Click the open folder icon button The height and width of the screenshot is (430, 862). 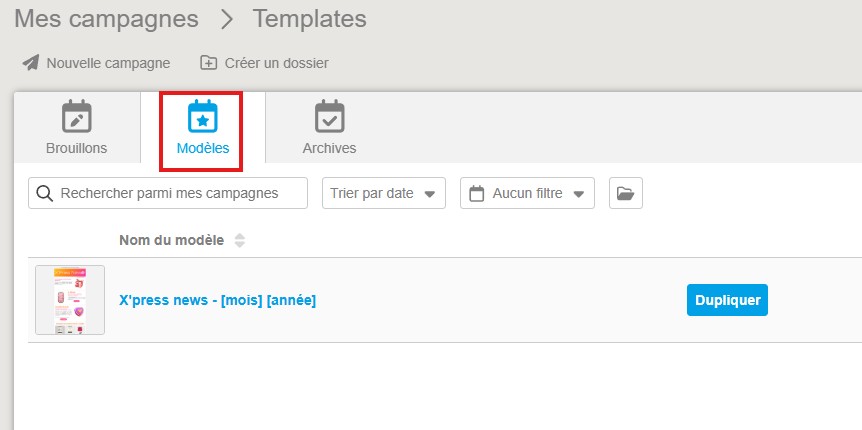tap(625, 193)
